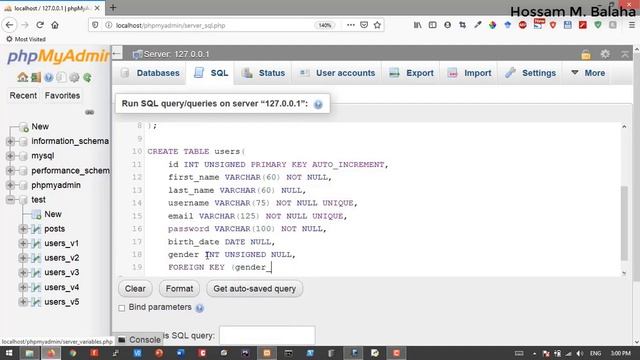This screenshot has height=360, width=640.
Task: Click the phpMyAdmin logo
Action: coord(58,56)
